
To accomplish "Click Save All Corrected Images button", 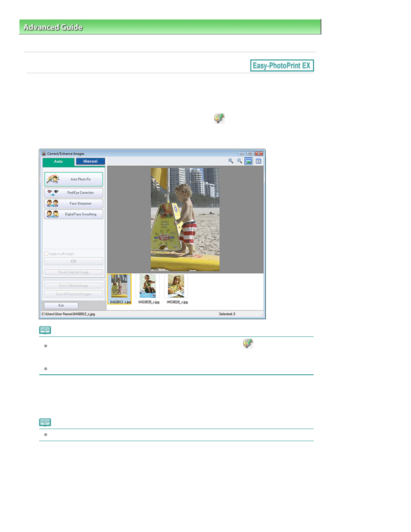I will (74, 294).
